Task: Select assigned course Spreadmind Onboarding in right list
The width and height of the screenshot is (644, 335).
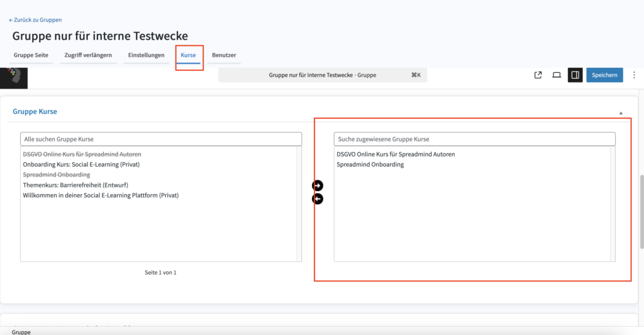Action: click(370, 165)
